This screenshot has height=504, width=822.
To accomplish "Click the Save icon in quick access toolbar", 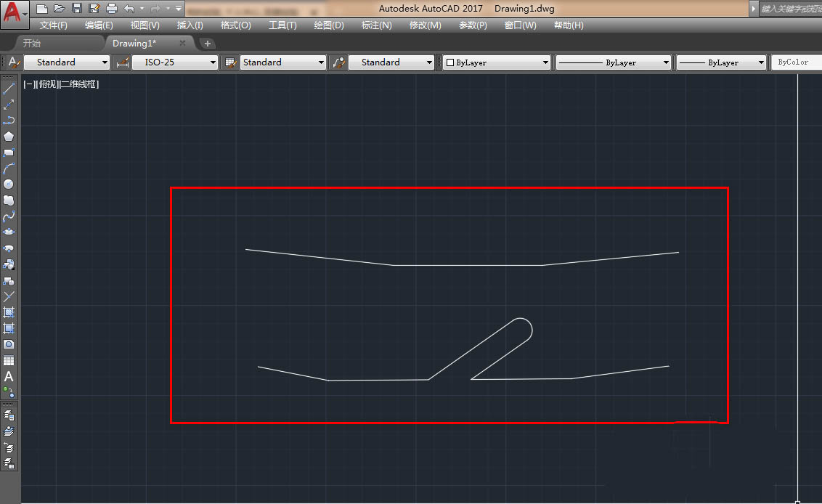I will [x=77, y=9].
